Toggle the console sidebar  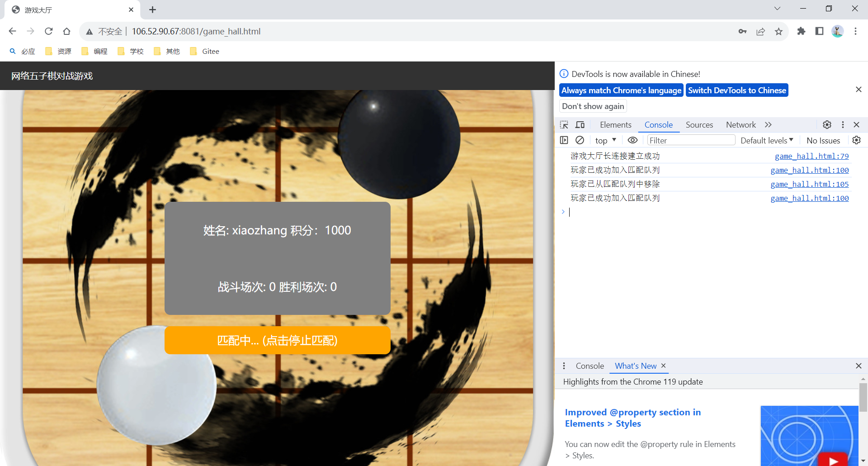(x=564, y=140)
